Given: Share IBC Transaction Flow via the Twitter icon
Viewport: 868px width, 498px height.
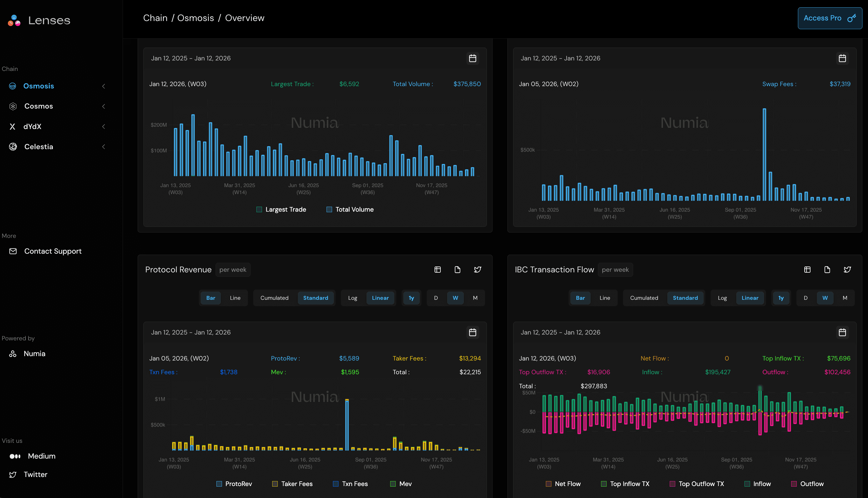Looking at the screenshot, I should [848, 269].
